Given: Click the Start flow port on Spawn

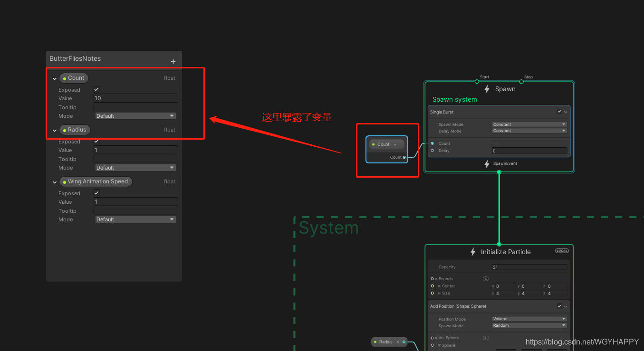Looking at the screenshot, I should 477,81.
